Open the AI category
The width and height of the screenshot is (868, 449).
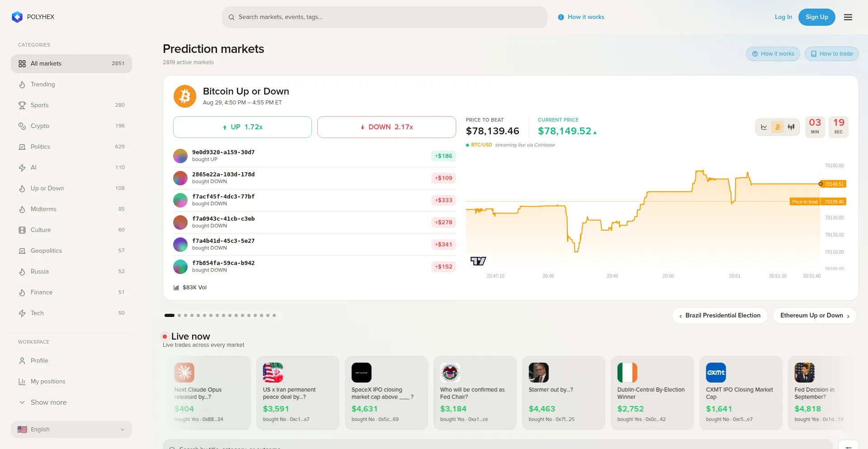pos(71,168)
